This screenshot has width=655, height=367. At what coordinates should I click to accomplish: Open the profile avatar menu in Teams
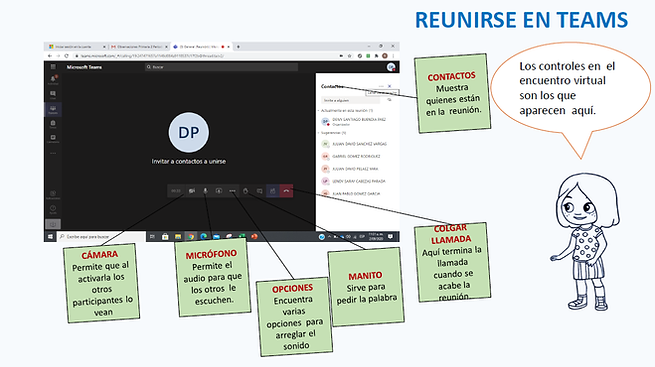coord(391,67)
